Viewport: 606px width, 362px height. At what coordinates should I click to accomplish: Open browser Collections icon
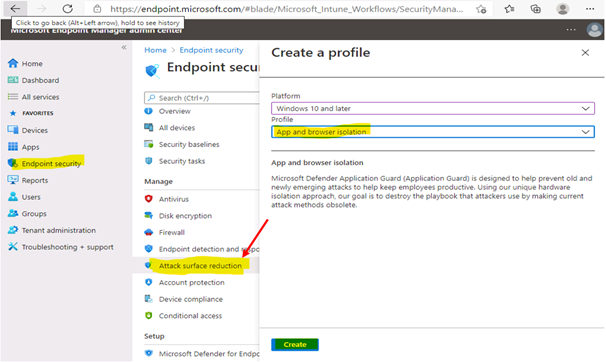click(536, 8)
